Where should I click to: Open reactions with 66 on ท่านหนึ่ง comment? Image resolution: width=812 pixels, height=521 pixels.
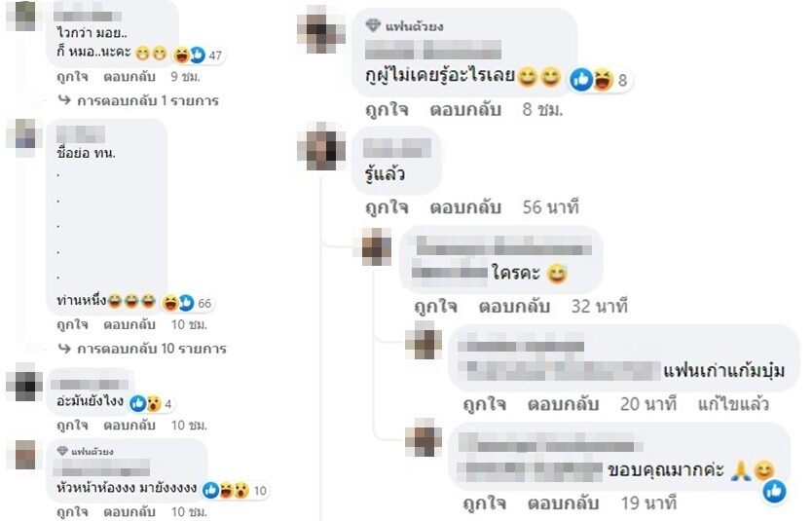[x=187, y=303]
